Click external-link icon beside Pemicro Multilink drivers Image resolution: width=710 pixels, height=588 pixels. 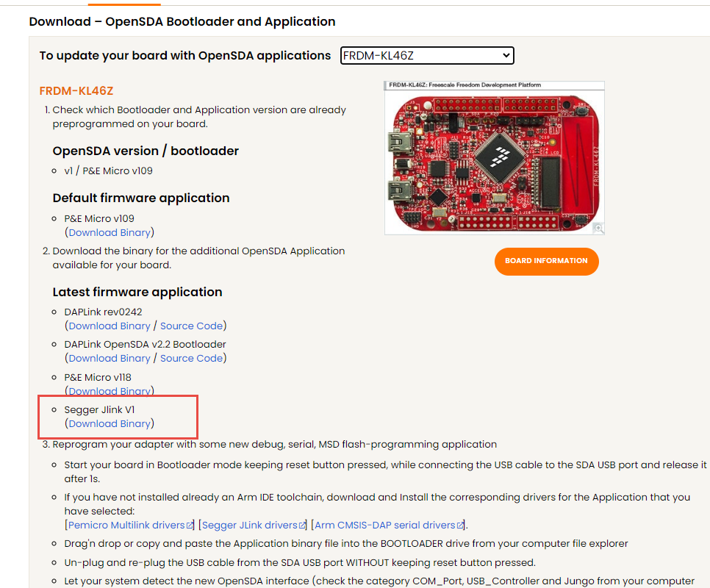(x=190, y=526)
